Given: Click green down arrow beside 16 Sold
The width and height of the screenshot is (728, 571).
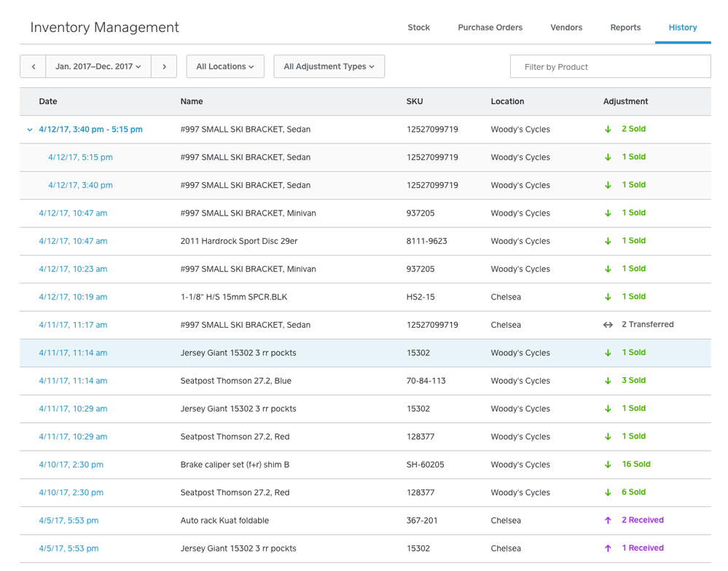Looking at the screenshot, I should coord(608,465).
